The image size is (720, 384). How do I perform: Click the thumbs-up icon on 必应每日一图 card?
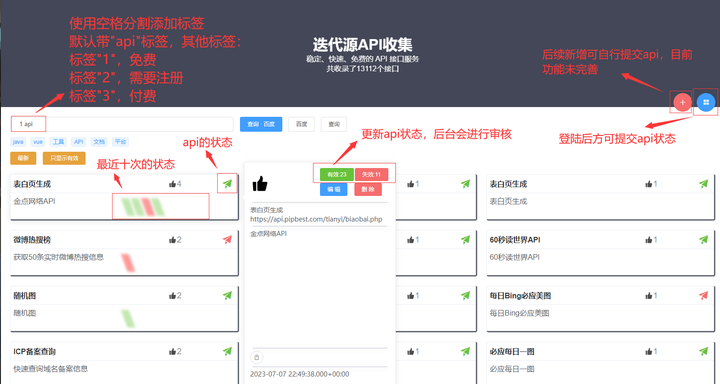(x=648, y=352)
